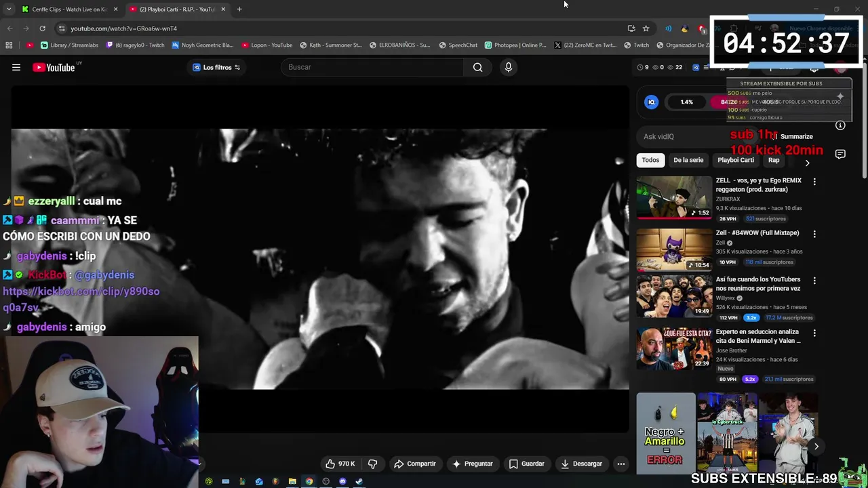Bookmark this page with the star icon
This screenshot has width=868, height=488.
[646, 28]
